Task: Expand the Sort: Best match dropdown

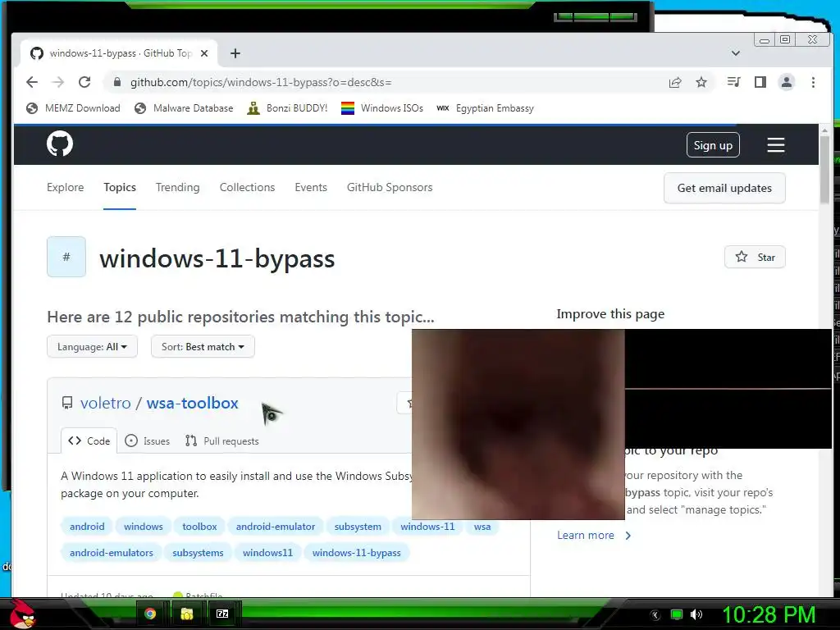Action: click(203, 347)
